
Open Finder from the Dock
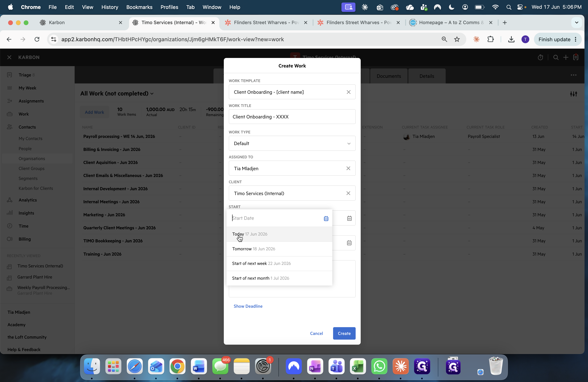[92, 366]
